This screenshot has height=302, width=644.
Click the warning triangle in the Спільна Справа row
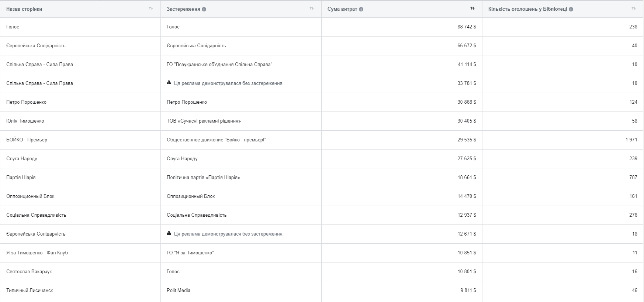click(x=169, y=83)
